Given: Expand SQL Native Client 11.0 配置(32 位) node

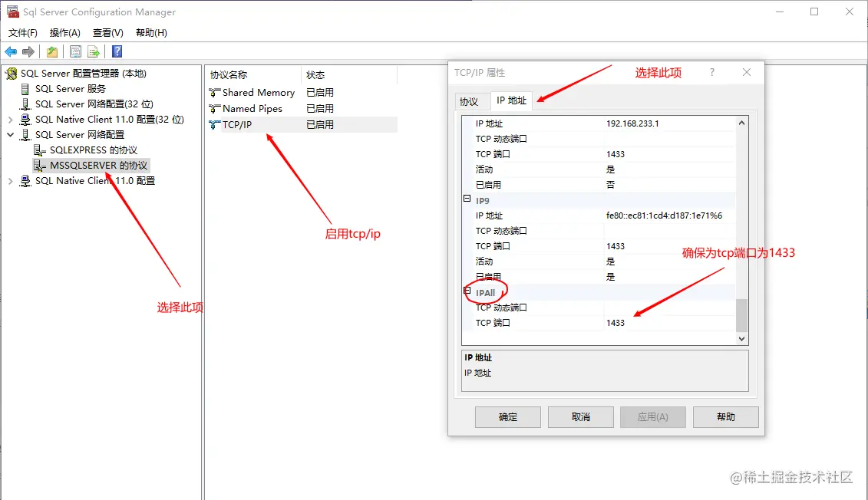Looking at the screenshot, I should click(10, 120).
